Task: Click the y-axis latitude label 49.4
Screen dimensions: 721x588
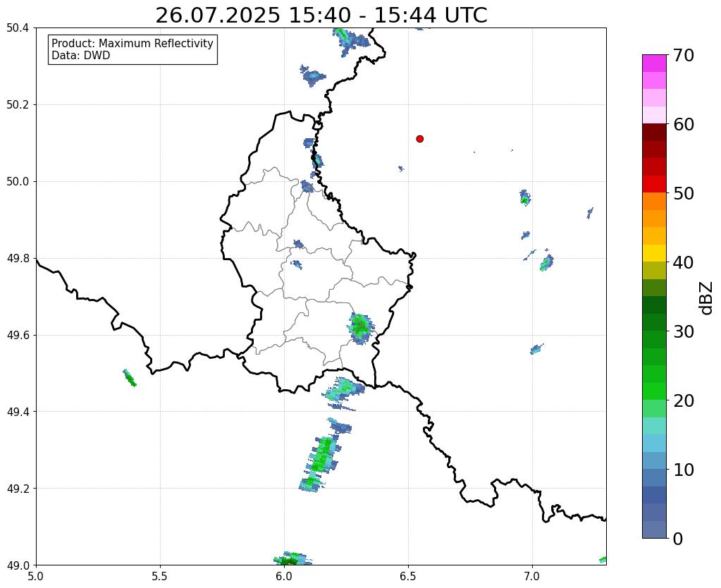Action: [18, 412]
